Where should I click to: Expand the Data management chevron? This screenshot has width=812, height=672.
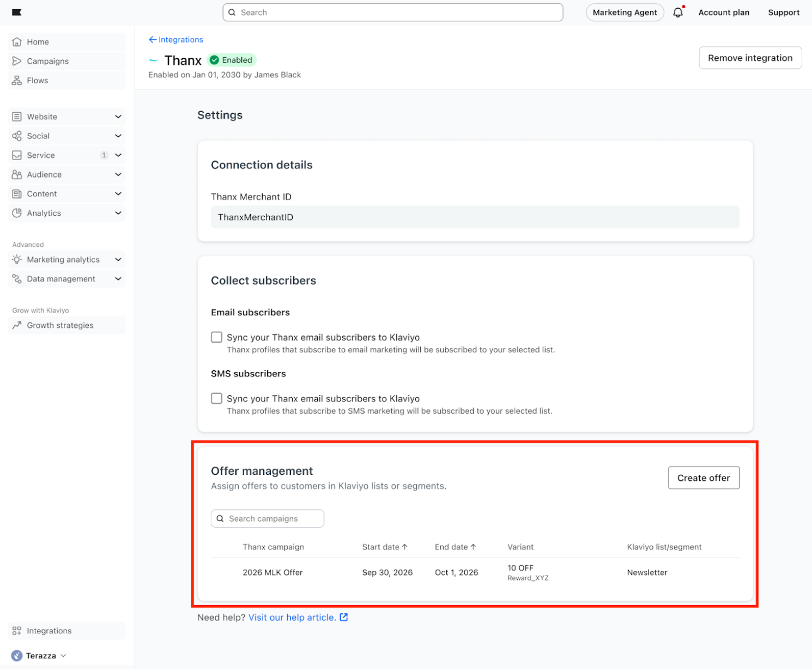118,279
